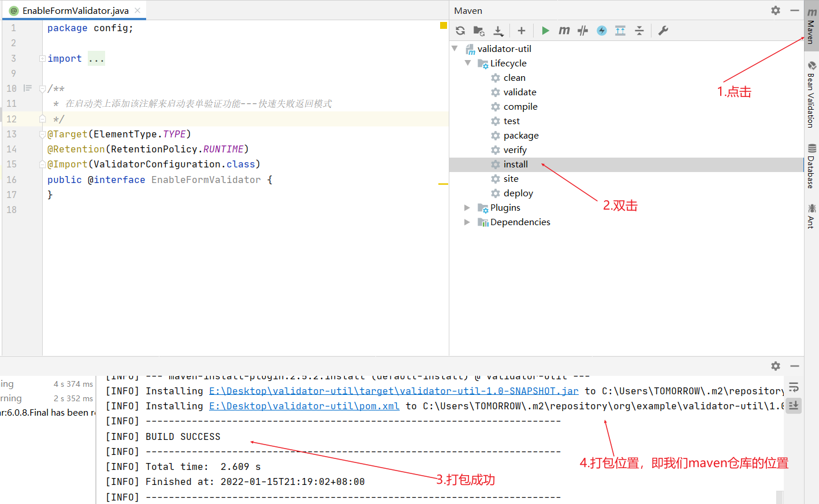819x504 pixels.
Task: Open the Maven side tab
Action: [811, 27]
